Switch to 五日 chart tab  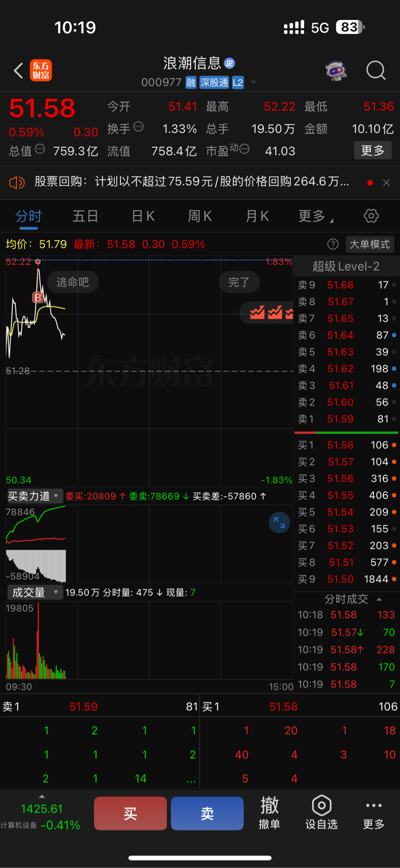[85, 216]
